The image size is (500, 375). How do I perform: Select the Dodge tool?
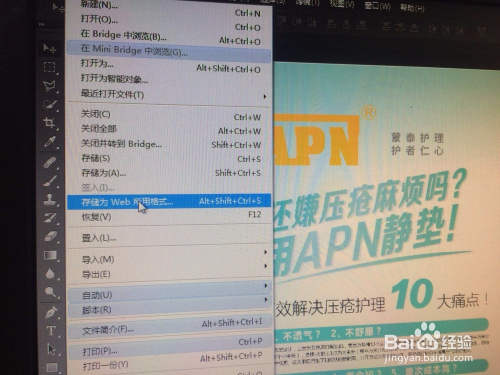pos(51,292)
